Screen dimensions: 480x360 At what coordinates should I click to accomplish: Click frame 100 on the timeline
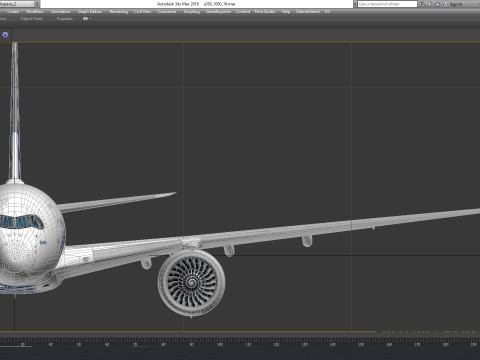[220, 344]
